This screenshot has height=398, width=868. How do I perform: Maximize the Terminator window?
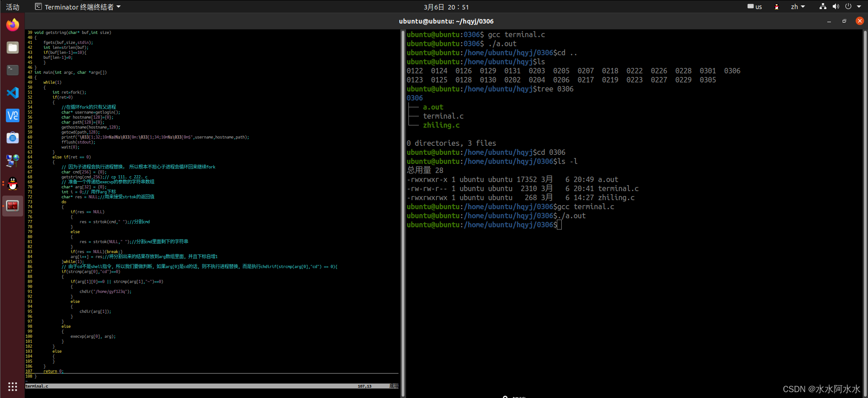tap(844, 21)
